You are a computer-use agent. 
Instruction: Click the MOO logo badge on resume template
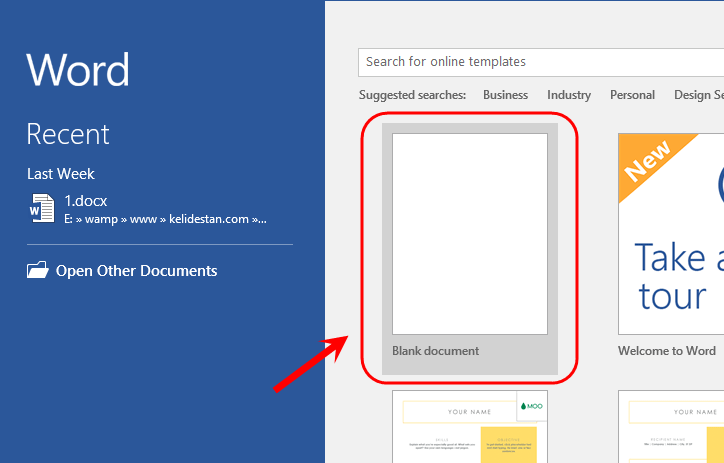(531, 406)
